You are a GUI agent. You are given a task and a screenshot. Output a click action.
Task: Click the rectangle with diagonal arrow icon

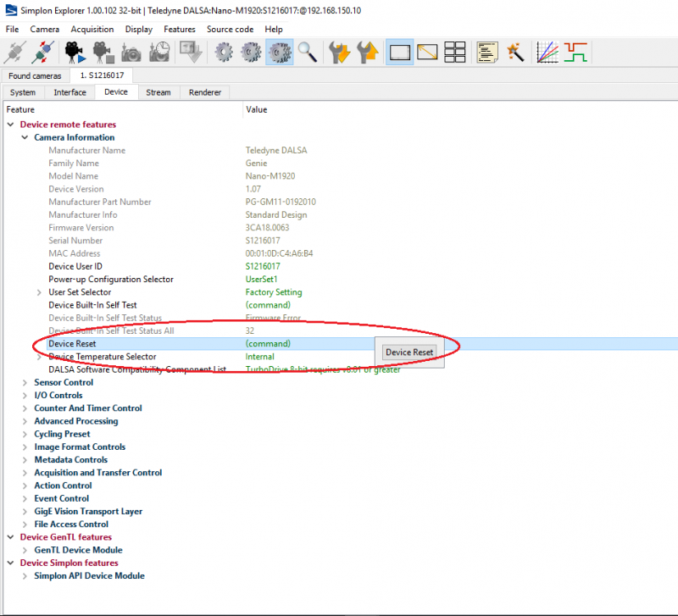[427, 53]
